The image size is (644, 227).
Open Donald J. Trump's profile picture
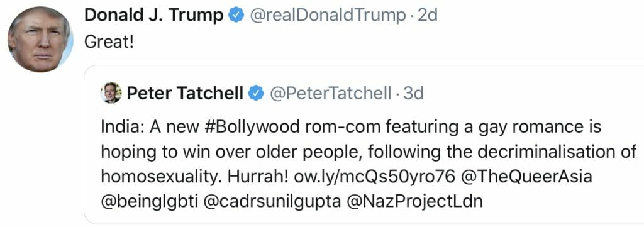40,40
